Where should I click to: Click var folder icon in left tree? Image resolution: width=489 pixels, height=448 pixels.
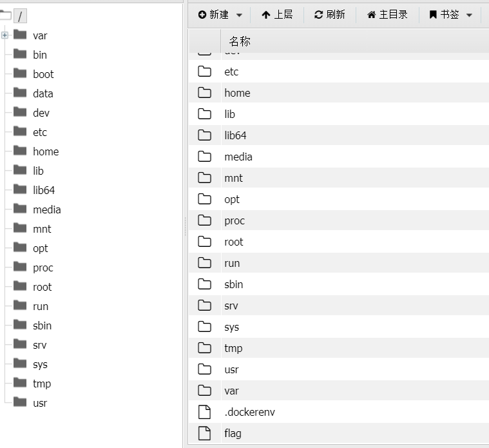[20, 35]
